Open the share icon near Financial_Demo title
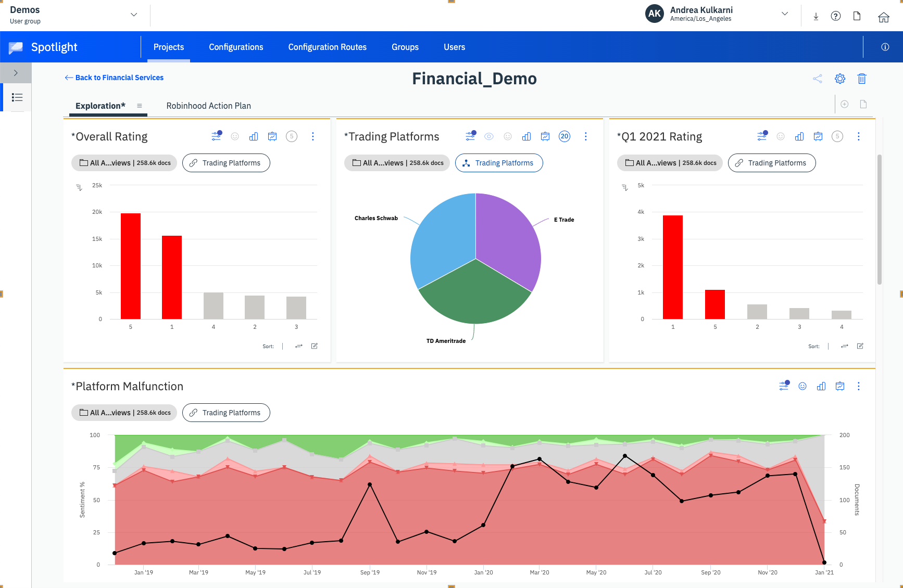The width and height of the screenshot is (903, 588). click(818, 79)
